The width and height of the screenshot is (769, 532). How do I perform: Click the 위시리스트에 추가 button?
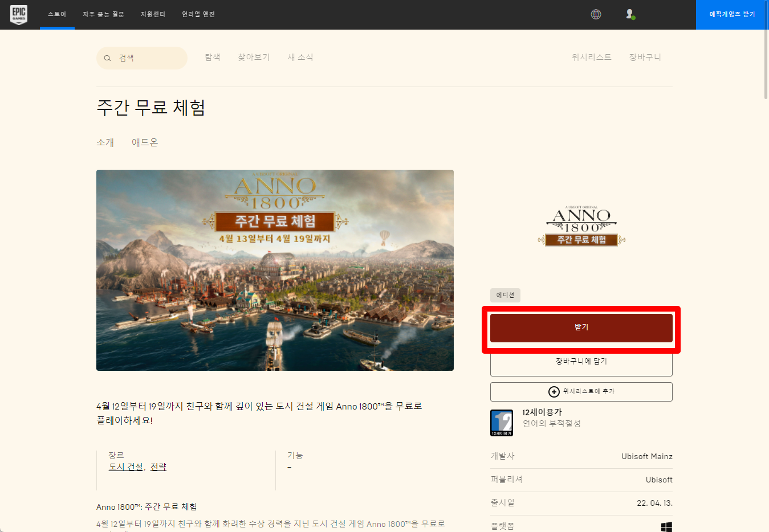click(581, 391)
